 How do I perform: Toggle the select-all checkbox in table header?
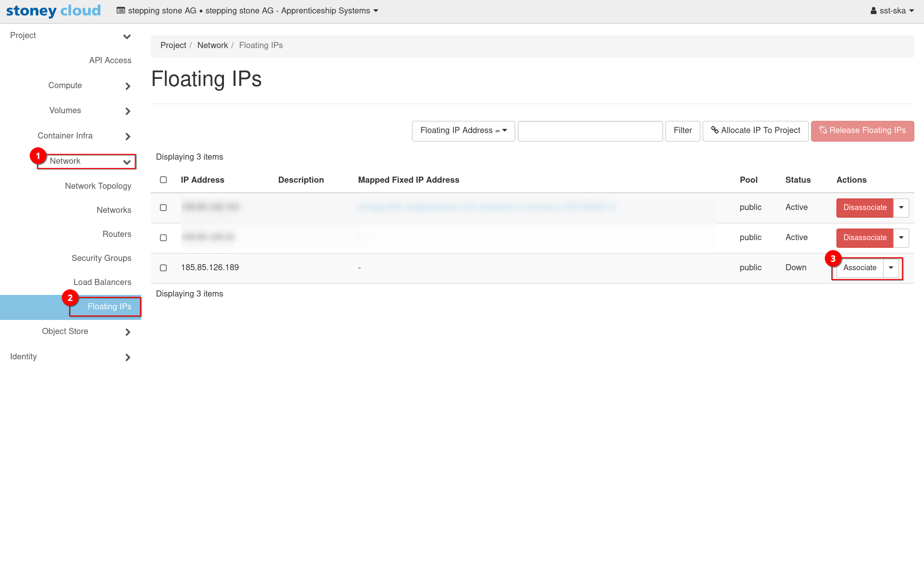coord(163,180)
